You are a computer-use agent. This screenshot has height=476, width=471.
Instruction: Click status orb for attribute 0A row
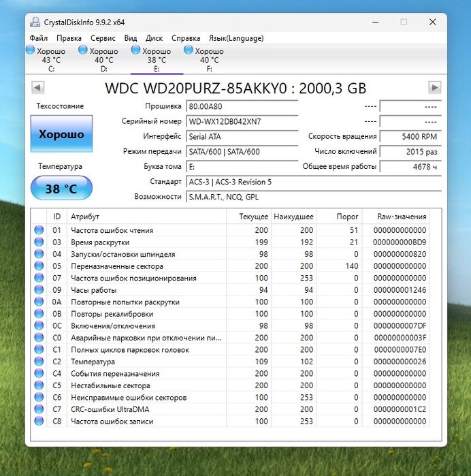tap(39, 302)
